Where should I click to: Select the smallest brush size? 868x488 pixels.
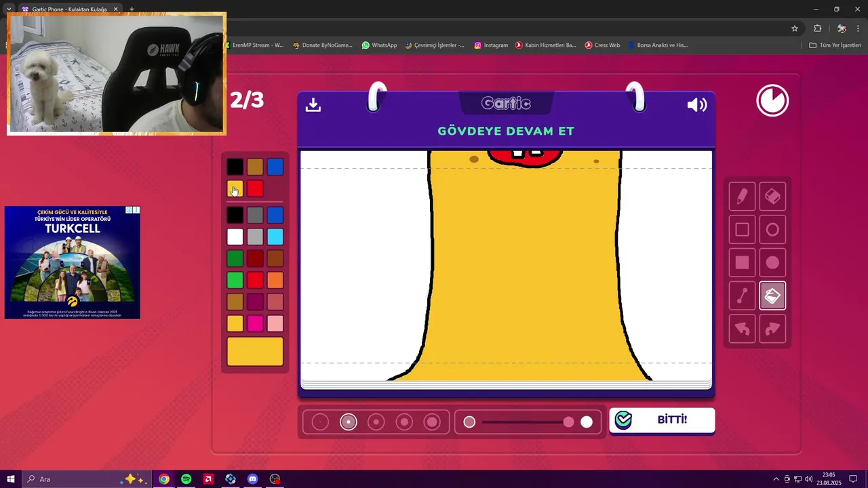click(x=320, y=422)
